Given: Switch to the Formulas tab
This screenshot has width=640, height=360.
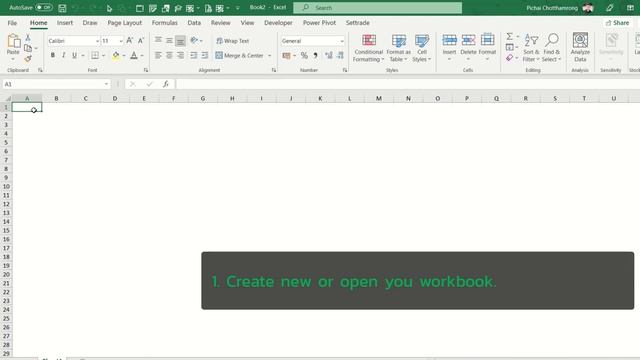Looking at the screenshot, I should coord(164,23).
